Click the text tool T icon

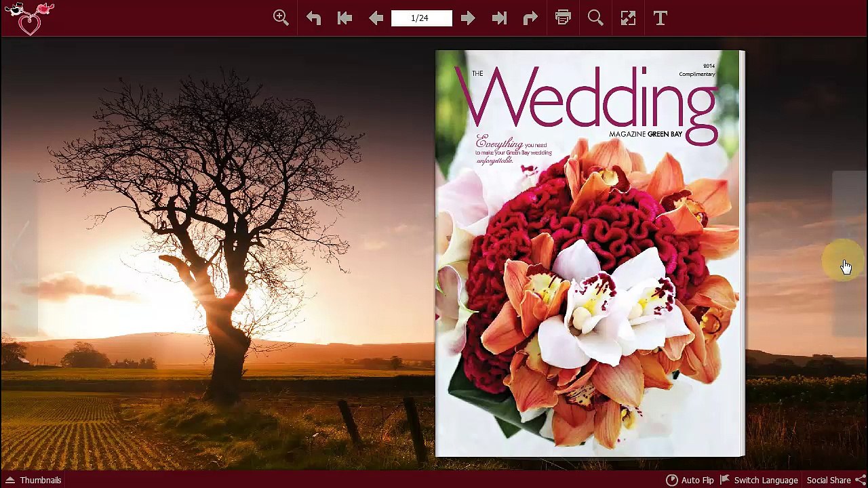(x=660, y=18)
